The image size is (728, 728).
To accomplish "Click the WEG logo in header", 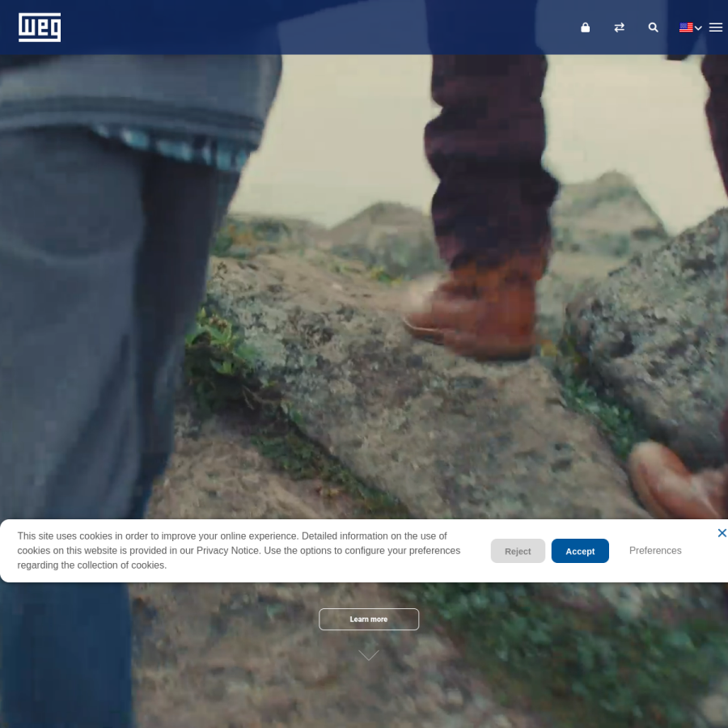I will click(40, 28).
